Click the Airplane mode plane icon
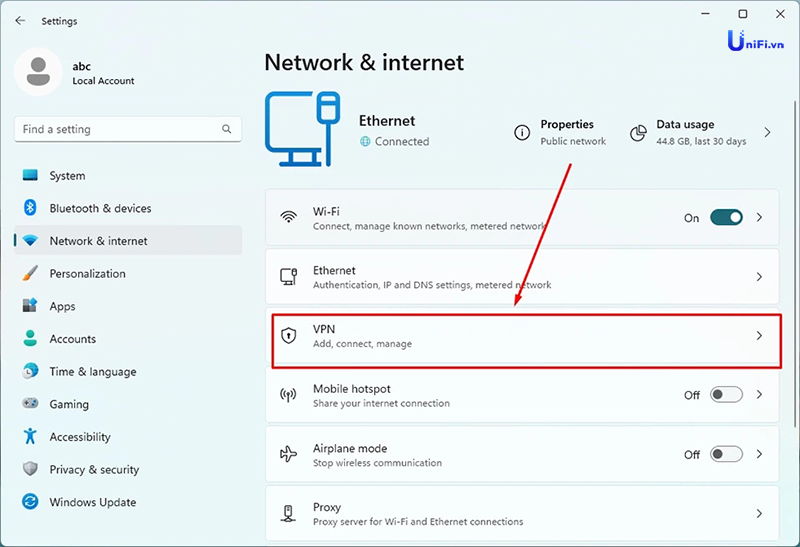Viewport: 800px width, 547px height. [x=288, y=454]
